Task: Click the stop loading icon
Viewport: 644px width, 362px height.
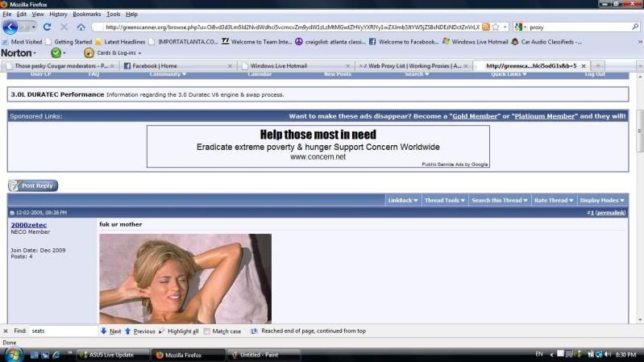Action: pyautogui.click(x=64, y=27)
